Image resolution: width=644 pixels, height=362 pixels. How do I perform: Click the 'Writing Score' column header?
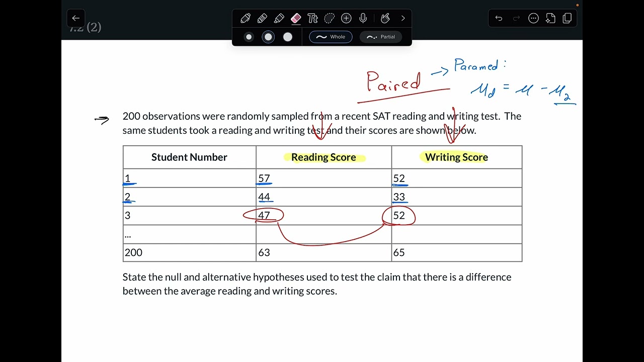tap(456, 157)
